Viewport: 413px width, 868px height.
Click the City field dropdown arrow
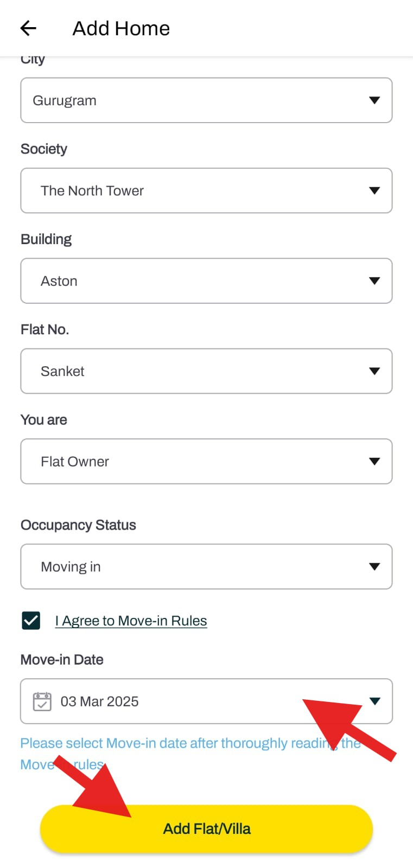point(374,100)
